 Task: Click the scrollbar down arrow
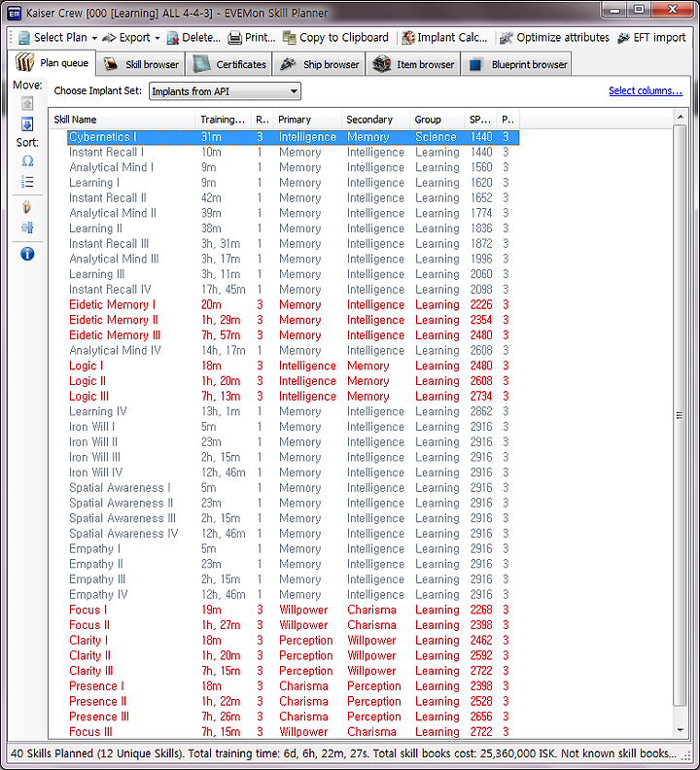(x=680, y=730)
